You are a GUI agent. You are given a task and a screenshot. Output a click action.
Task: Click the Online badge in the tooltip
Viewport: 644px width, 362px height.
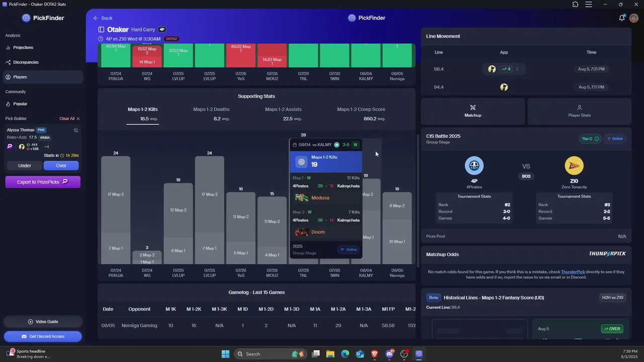coord(349,249)
